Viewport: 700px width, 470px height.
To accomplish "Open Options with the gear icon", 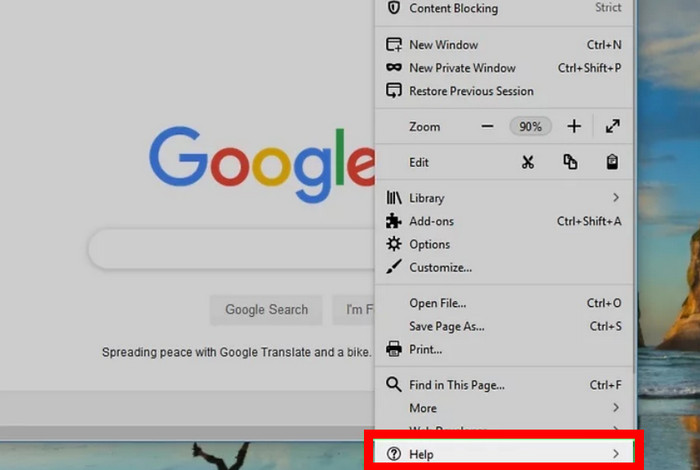I will point(429,244).
